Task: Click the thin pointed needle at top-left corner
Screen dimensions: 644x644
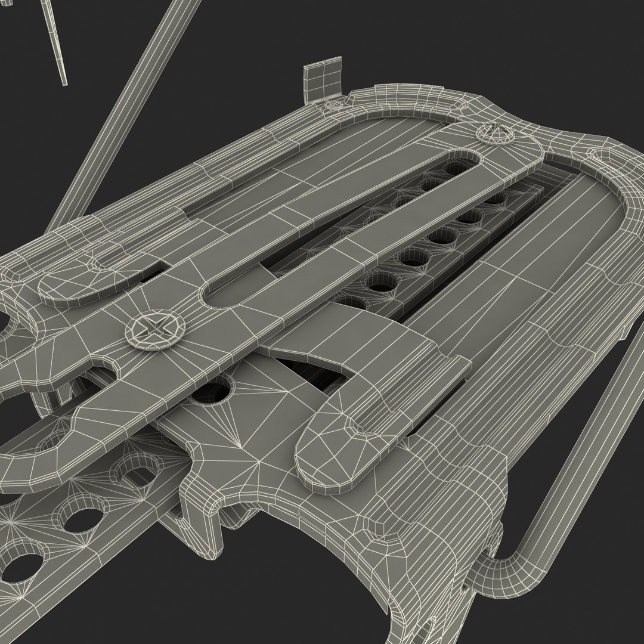Action: coord(55,42)
